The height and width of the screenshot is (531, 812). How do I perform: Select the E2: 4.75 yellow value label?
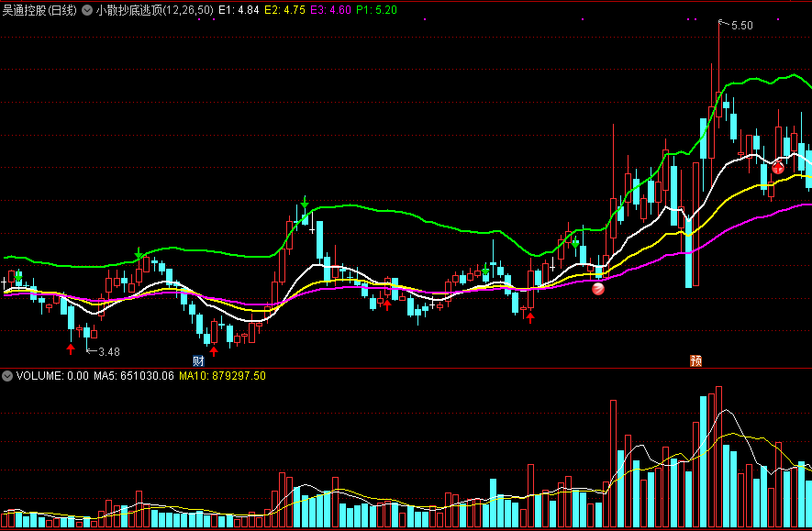click(x=284, y=10)
